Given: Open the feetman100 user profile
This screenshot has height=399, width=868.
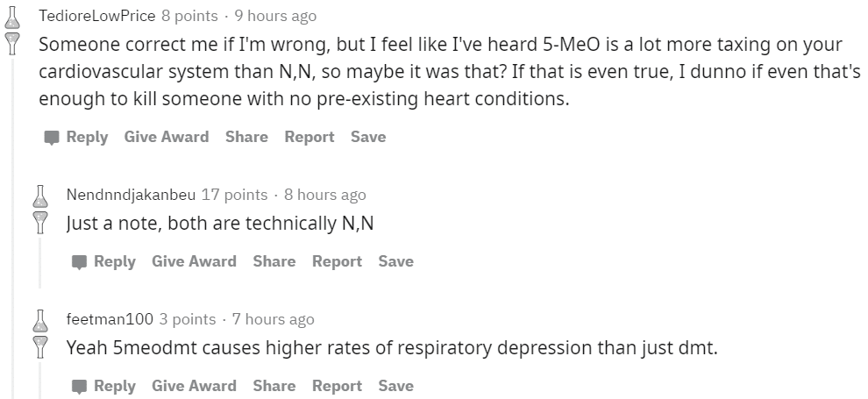Looking at the screenshot, I should click(x=110, y=319).
